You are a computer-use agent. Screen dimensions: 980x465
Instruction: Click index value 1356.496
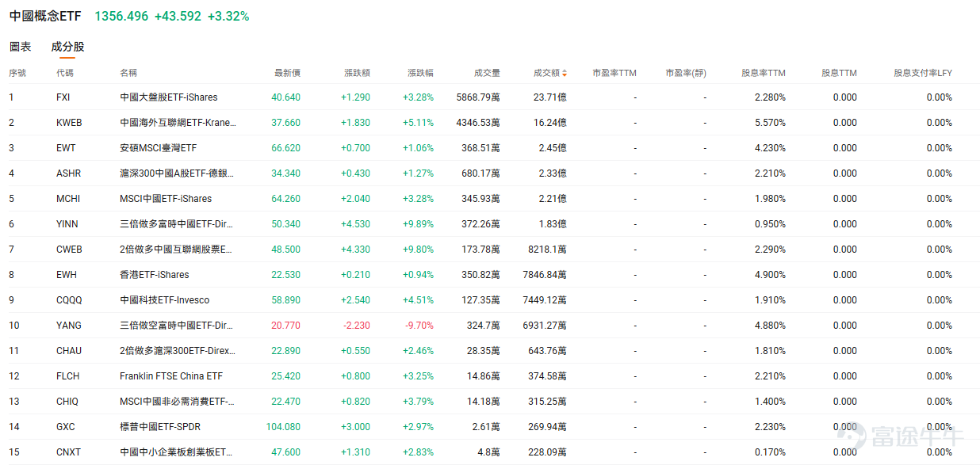[x=121, y=16]
